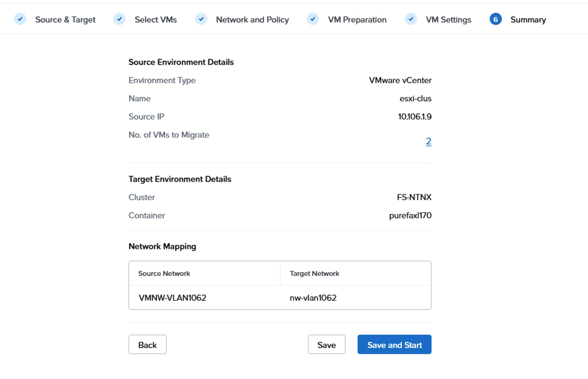Viewport: 588px width, 379px height.
Task: Click the Target Network column header
Action: click(x=314, y=273)
